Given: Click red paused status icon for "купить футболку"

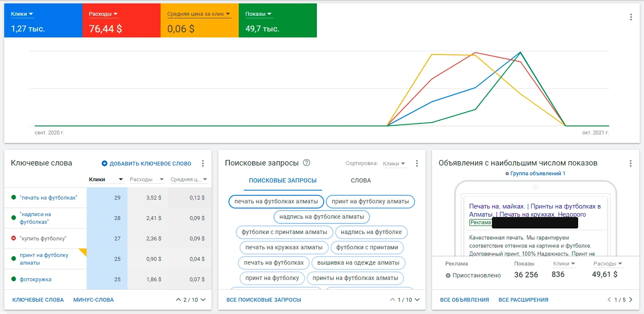Looking at the screenshot, I should point(14,238).
